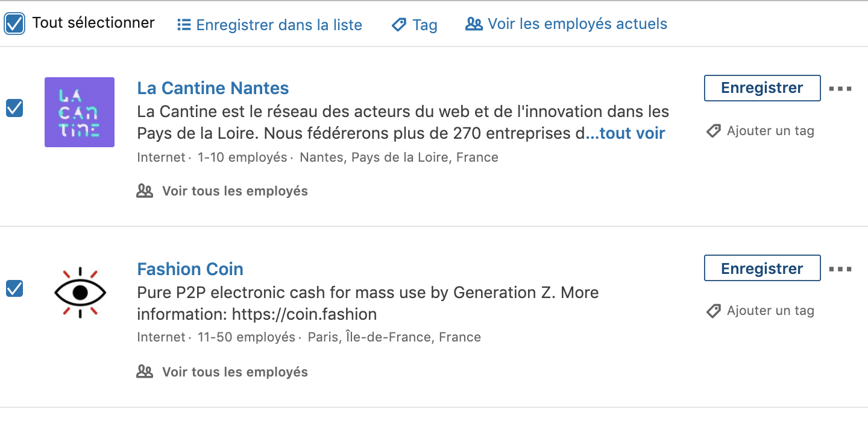Click the employees icon under La Cantine Nantes
The image size is (868, 432).
tap(145, 191)
